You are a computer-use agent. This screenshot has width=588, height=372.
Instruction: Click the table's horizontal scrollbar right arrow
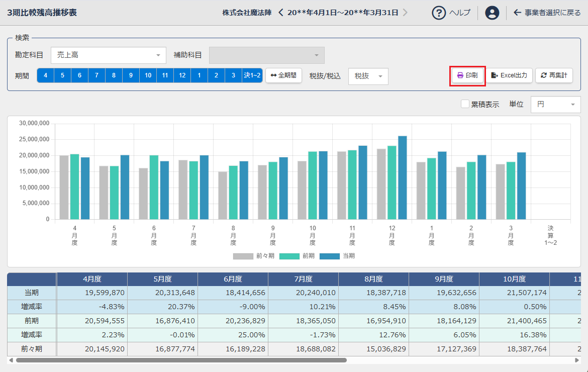click(577, 360)
